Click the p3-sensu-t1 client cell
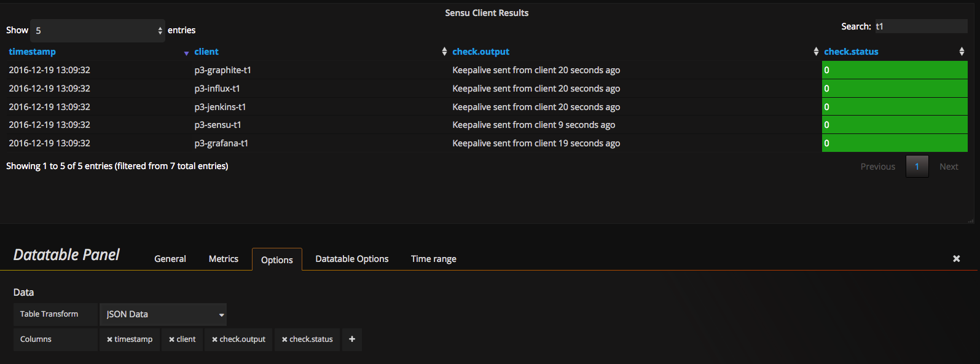 point(218,125)
